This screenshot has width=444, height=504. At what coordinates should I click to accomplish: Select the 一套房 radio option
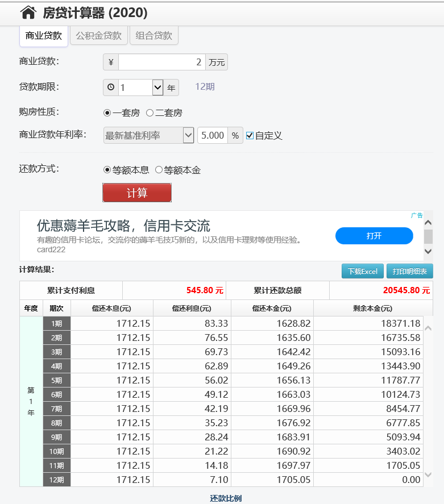click(107, 113)
